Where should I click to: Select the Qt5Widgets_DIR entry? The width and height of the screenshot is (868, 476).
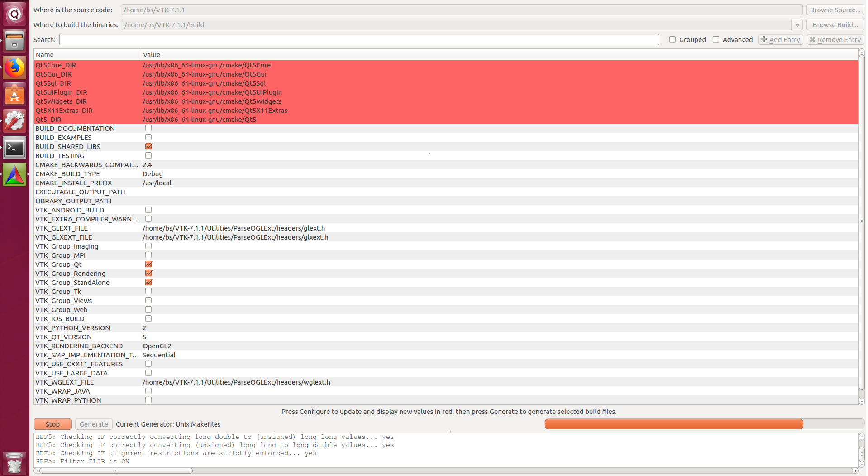tap(61, 101)
